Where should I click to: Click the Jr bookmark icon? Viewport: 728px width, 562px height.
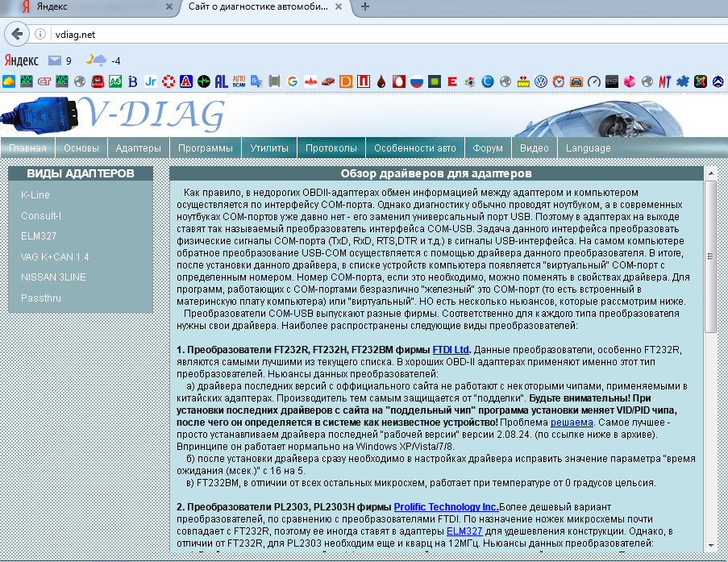click(x=150, y=81)
